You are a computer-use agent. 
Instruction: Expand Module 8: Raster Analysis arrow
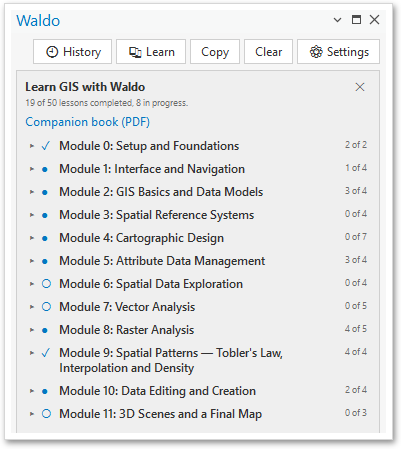tap(32, 330)
